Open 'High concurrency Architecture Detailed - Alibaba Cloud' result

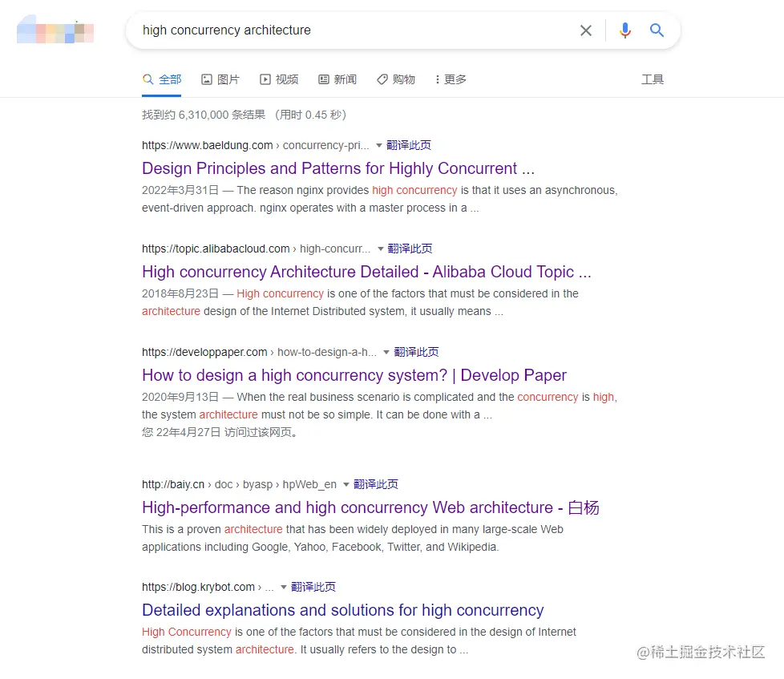[x=366, y=272]
